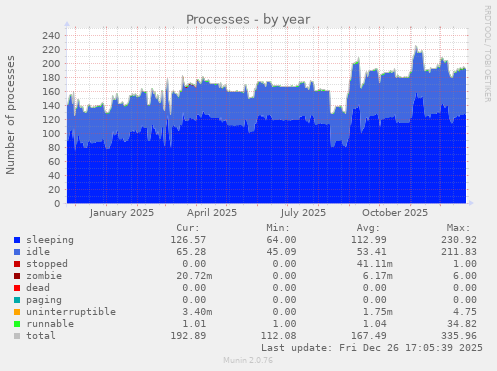Click the 'stopped' legend label
Screen dimensions: 497x371
[47, 264]
